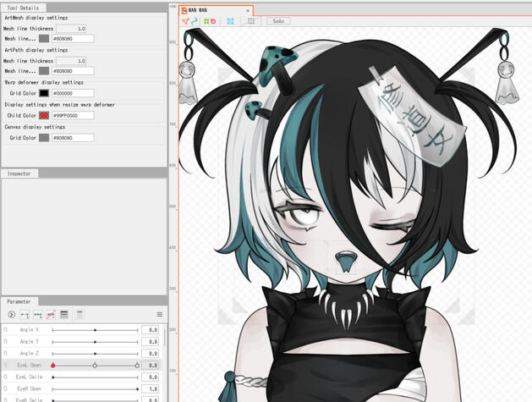Click 'Canvas display settings' heading
The width and height of the screenshot is (532, 402).
coord(35,127)
